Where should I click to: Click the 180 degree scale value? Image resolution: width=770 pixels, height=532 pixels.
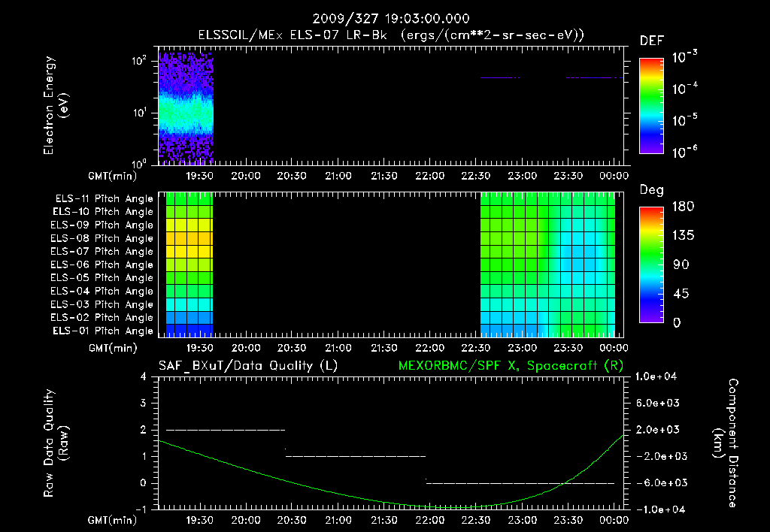pos(683,206)
